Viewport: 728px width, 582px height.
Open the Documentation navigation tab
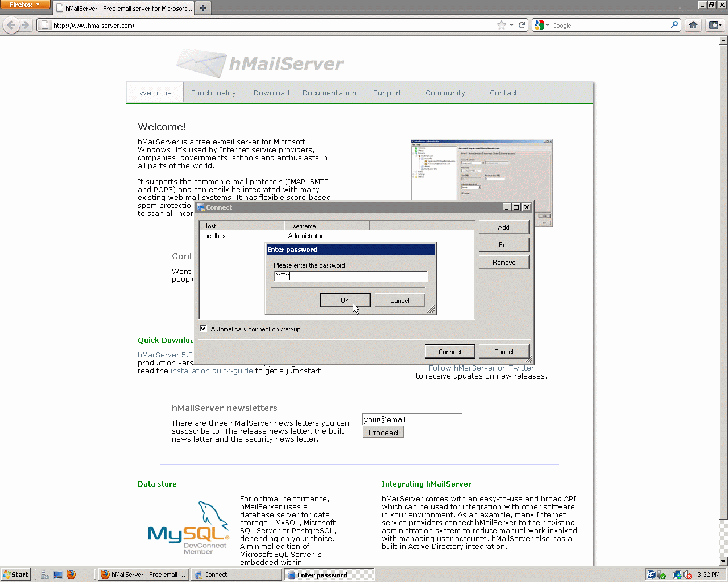coord(329,93)
